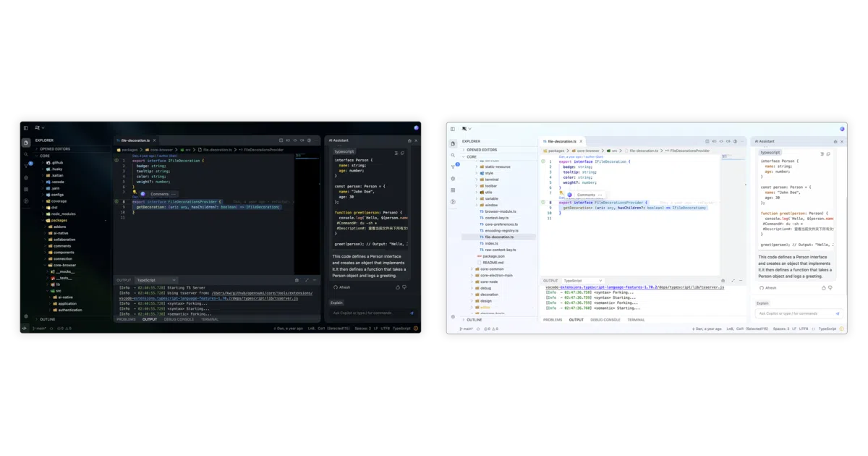Image resolution: width=868 pixels, height=456 pixels.
Task: Click src breadcrumb in light window editor
Action: [613, 151]
